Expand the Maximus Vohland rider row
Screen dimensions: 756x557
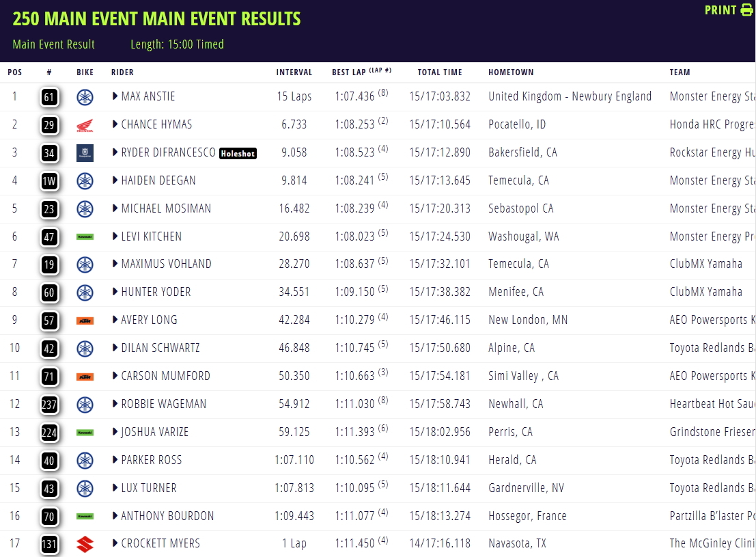click(115, 264)
